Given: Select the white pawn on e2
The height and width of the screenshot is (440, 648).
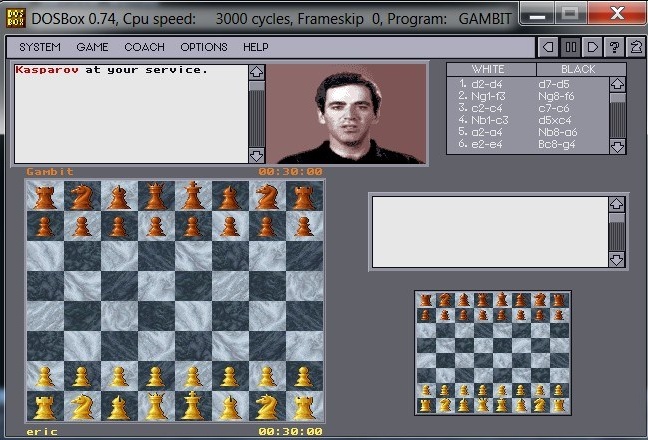Looking at the screenshot, I should (193, 376).
